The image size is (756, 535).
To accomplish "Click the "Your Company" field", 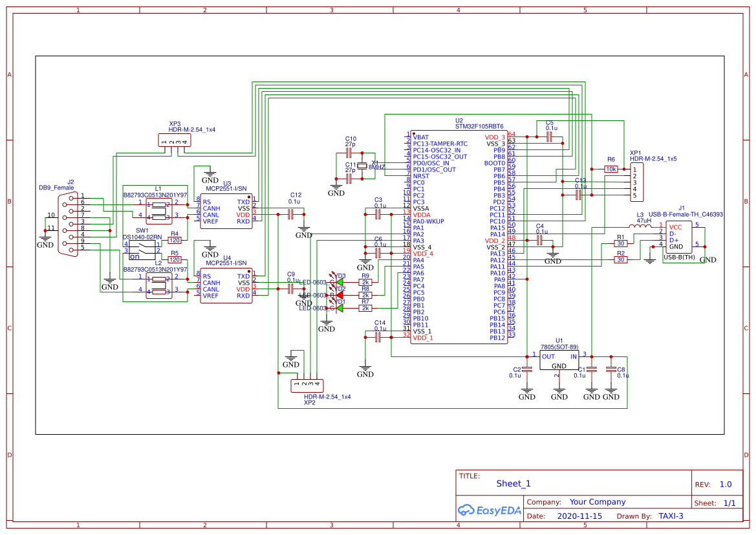I will [598, 502].
